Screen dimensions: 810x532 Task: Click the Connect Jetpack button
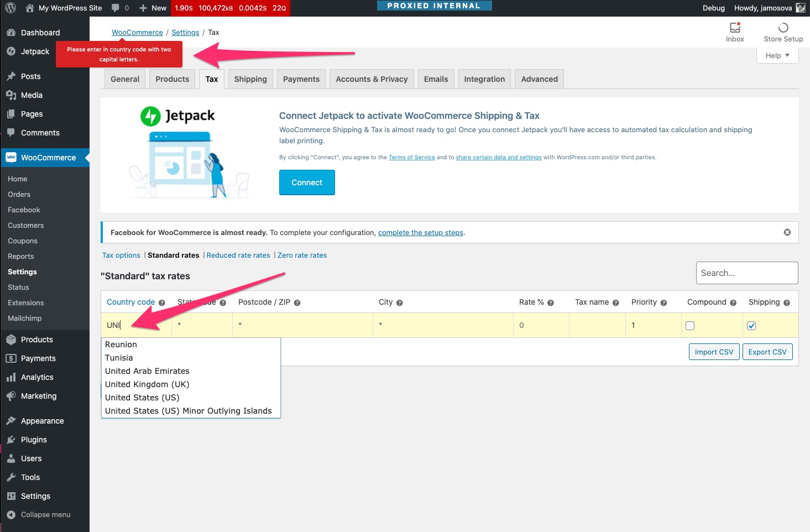click(x=307, y=182)
